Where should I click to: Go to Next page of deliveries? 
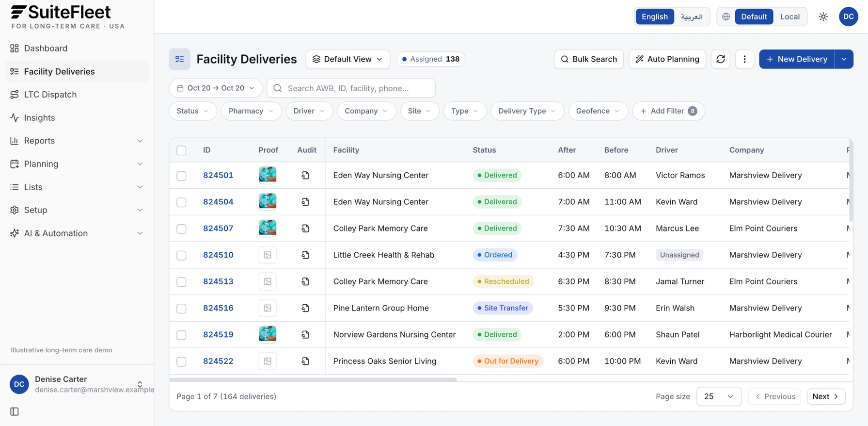click(x=826, y=396)
